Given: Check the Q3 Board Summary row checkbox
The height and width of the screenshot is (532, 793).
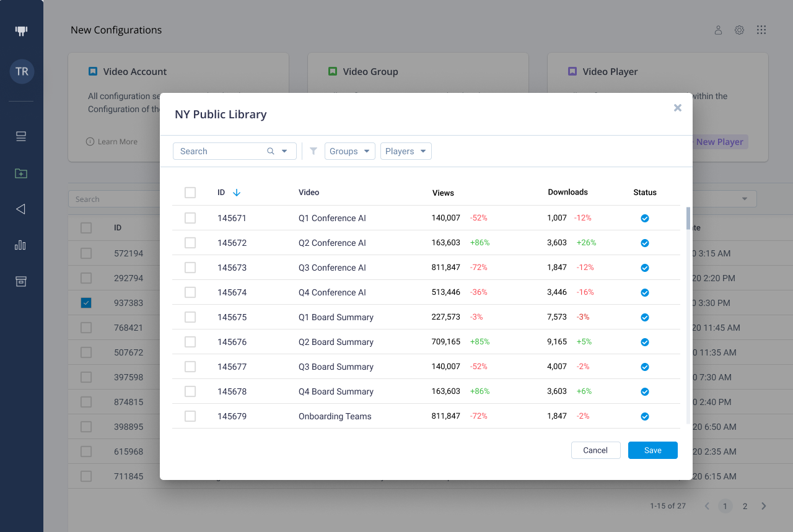Looking at the screenshot, I should click(x=190, y=367).
